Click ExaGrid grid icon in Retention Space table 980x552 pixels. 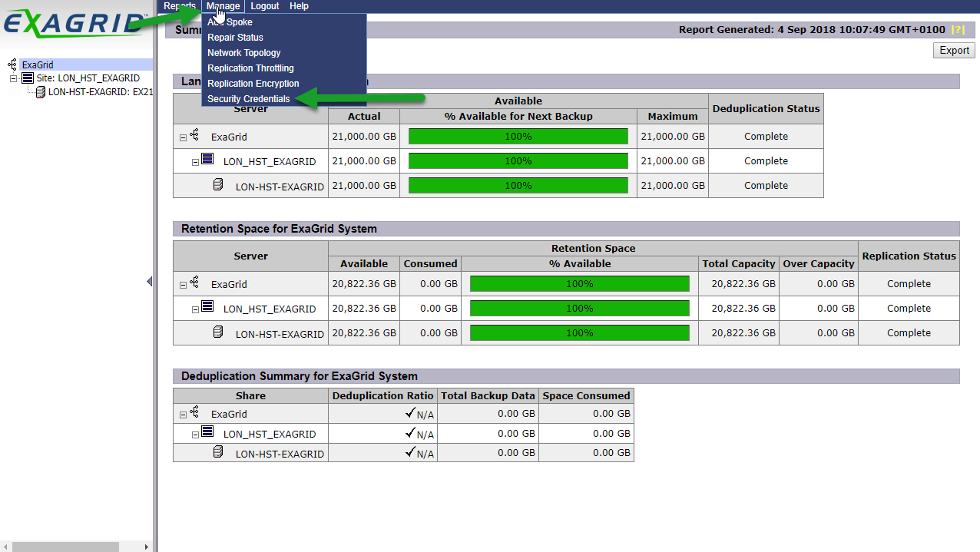point(195,283)
